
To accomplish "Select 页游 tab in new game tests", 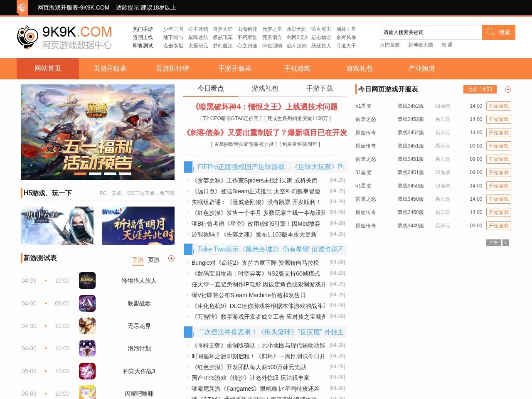I will click(154, 260).
